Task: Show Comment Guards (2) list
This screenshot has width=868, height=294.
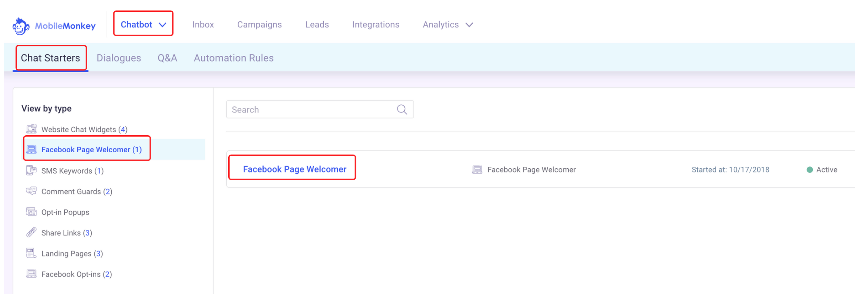Action: (77, 191)
